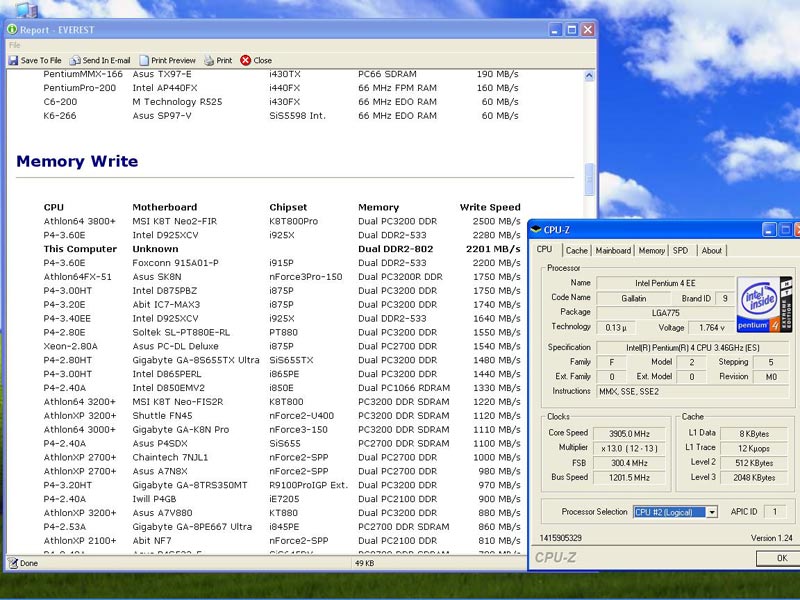Click the Specification field text
This screenshot has width=800, height=600.
692,348
